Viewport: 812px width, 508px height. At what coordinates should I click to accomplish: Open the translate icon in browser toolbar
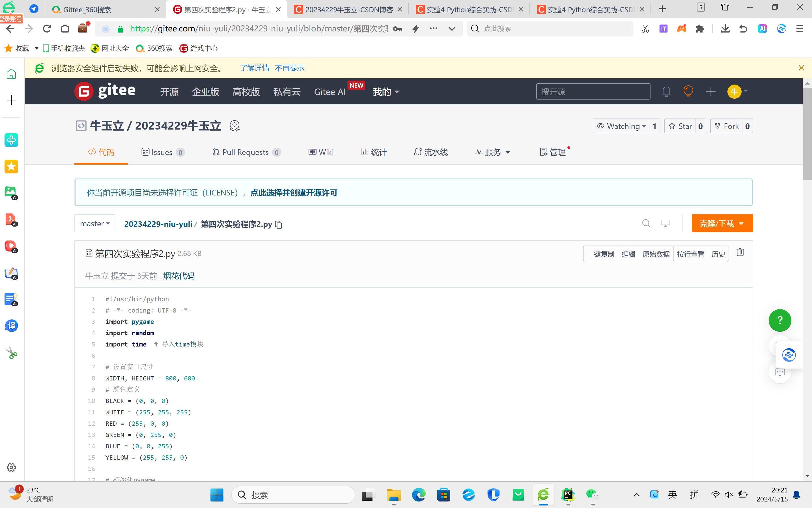[x=664, y=29]
